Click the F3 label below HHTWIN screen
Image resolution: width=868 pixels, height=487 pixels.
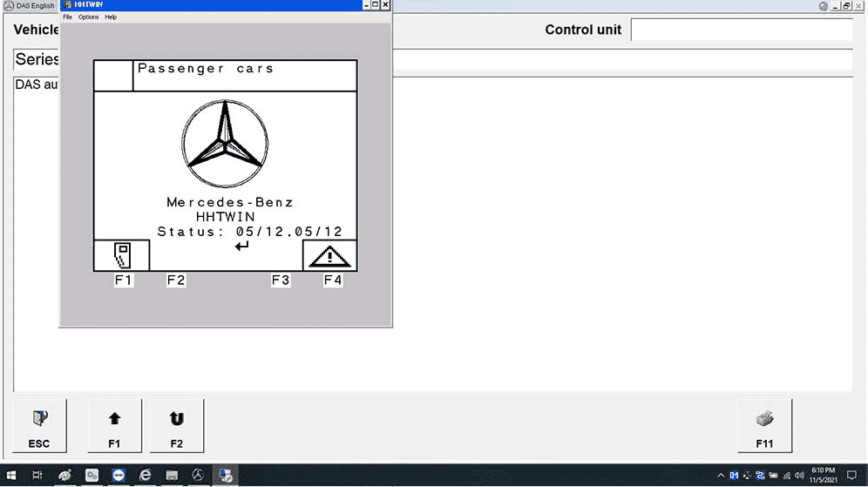pyautogui.click(x=281, y=280)
